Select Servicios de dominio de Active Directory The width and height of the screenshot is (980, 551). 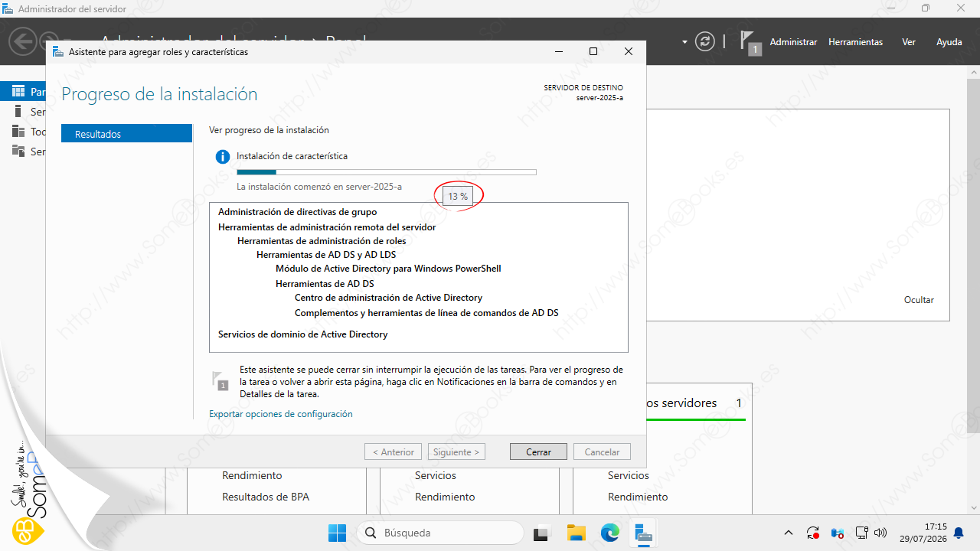303,334
